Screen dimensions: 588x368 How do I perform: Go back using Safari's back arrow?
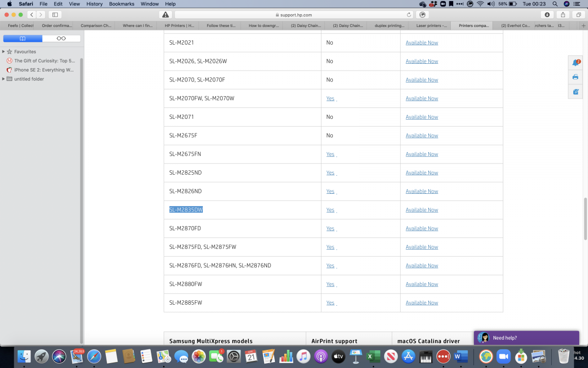pos(32,15)
